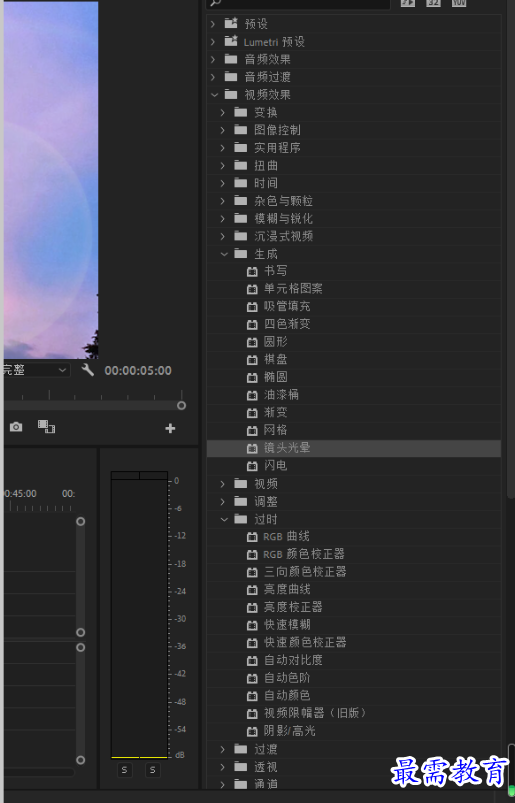Image resolution: width=515 pixels, height=803 pixels.
Task: Toggle left channel solo S button
Action: [124, 770]
